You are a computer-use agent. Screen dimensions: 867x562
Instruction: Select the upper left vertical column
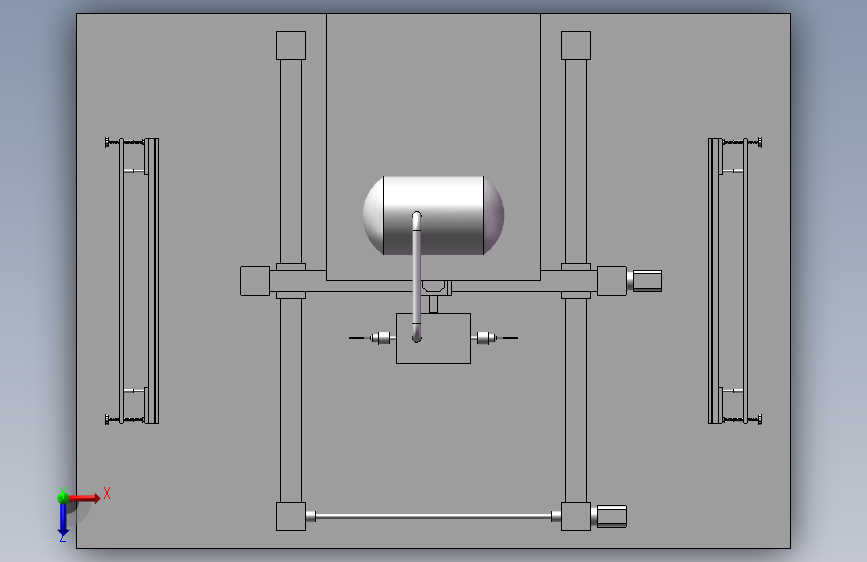(x=291, y=162)
